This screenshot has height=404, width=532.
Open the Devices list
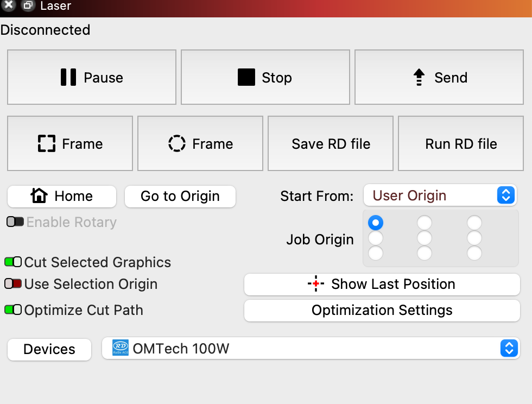[x=49, y=349]
